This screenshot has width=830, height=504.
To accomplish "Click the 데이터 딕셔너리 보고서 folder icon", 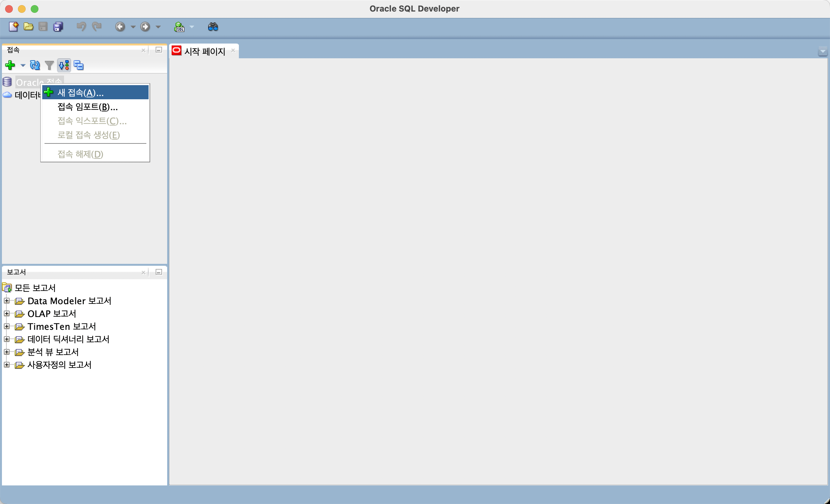I will 20,340.
